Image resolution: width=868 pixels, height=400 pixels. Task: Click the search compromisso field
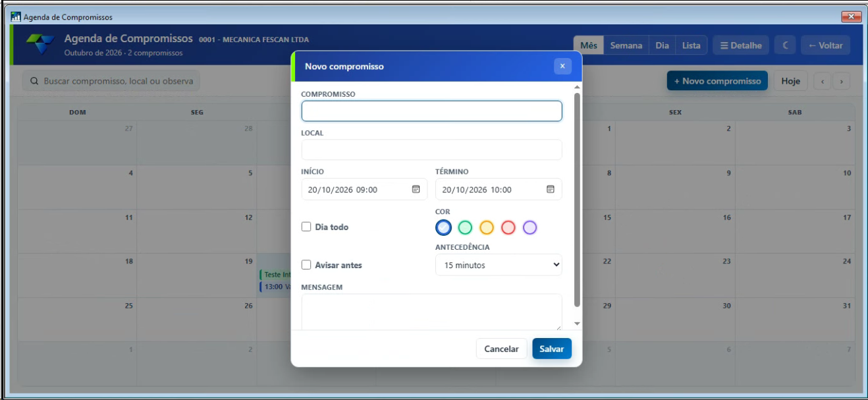click(x=111, y=81)
